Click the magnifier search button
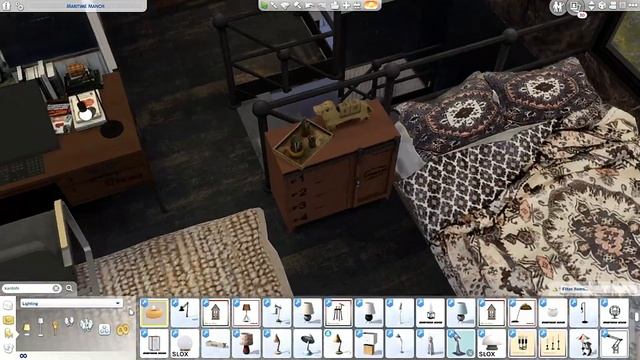 69,288
